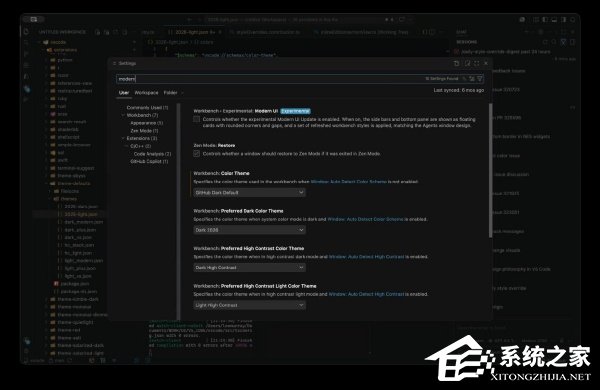Open package.json in Explorer

pos(75,284)
